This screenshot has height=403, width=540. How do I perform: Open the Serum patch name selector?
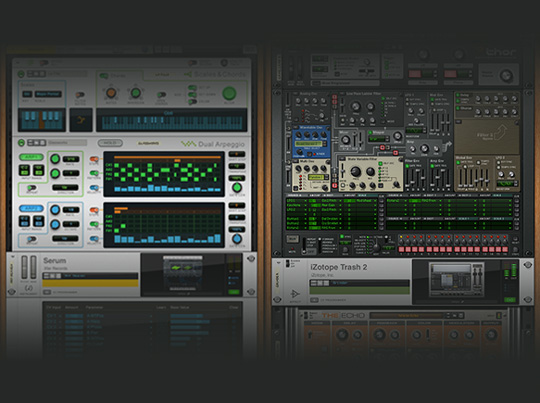(90, 276)
